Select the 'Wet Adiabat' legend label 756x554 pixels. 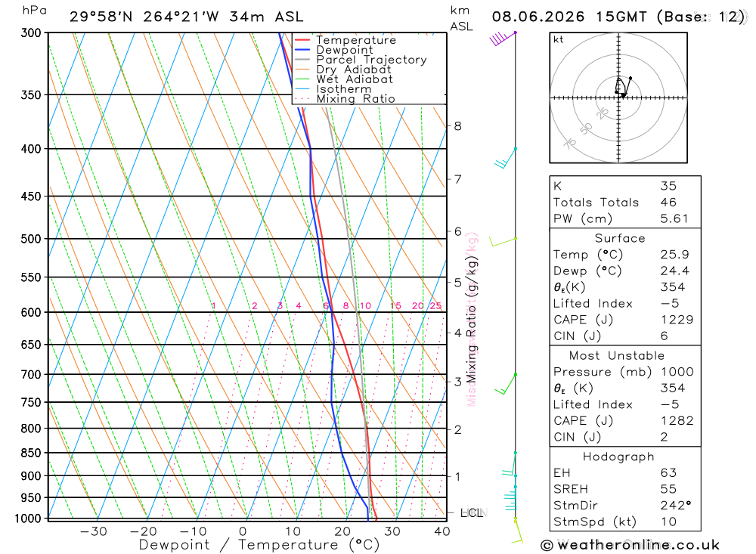point(355,79)
